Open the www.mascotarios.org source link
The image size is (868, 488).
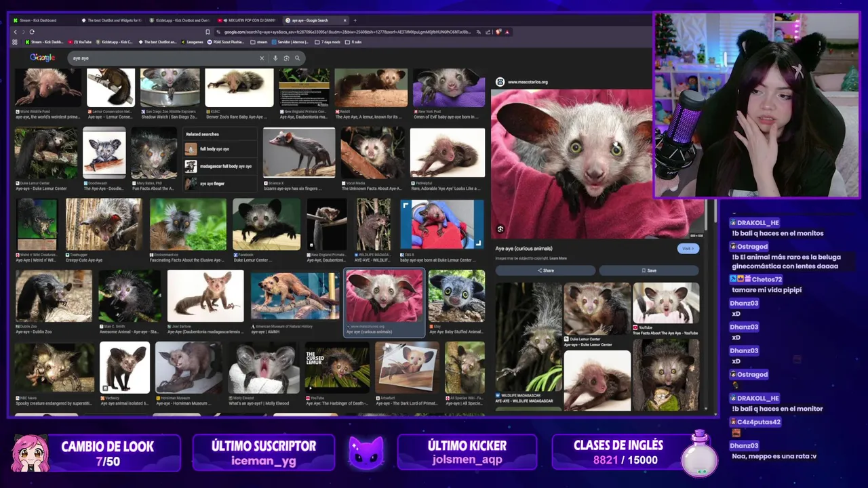click(x=528, y=82)
